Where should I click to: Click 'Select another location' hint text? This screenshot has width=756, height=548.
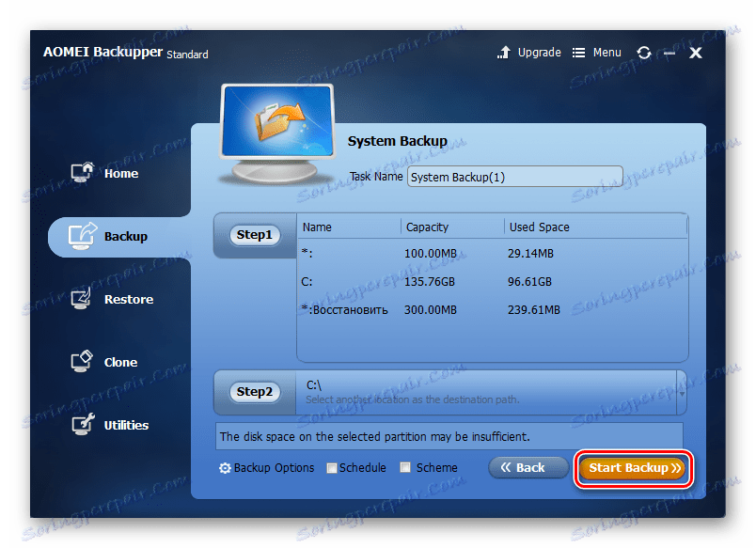click(x=412, y=399)
